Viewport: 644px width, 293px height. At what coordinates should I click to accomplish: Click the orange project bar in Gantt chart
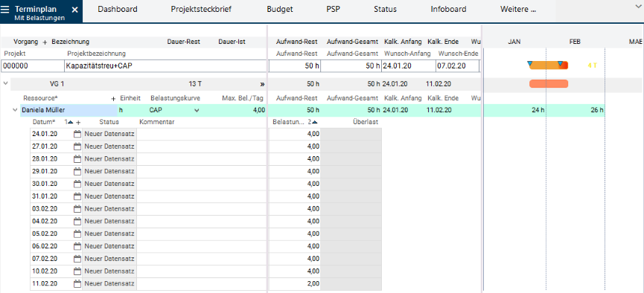[548, 65]
